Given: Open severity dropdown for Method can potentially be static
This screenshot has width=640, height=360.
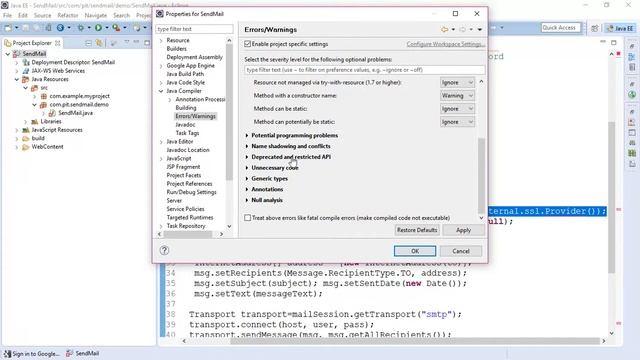Looking at the screenshot, I should point(457,122).
